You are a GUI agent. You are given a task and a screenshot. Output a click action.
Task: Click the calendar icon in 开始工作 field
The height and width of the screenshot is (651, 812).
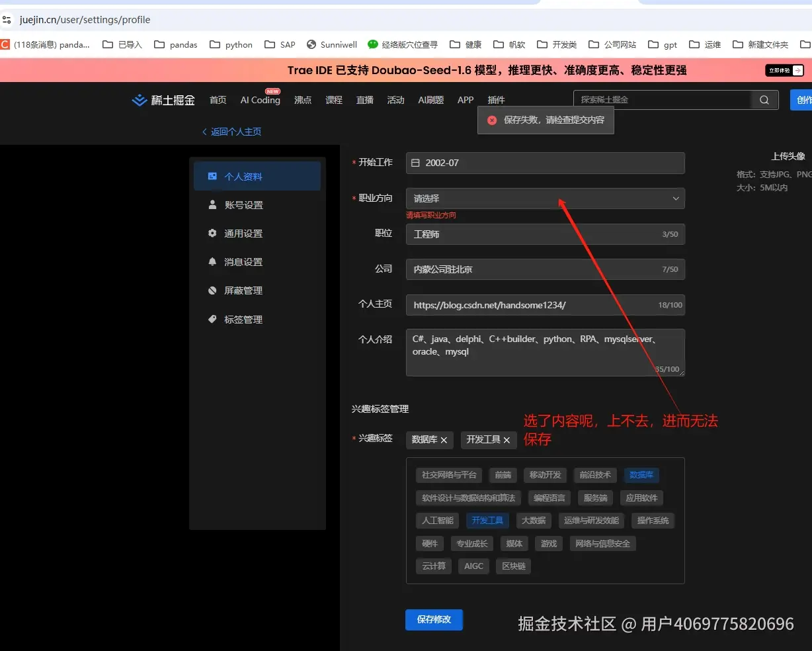point(415,163)
